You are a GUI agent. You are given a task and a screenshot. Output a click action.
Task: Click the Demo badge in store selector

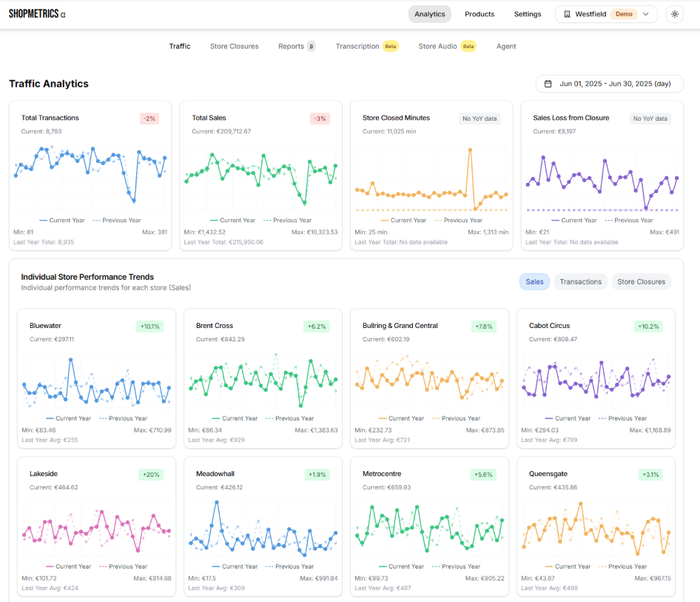click(624, 14)
